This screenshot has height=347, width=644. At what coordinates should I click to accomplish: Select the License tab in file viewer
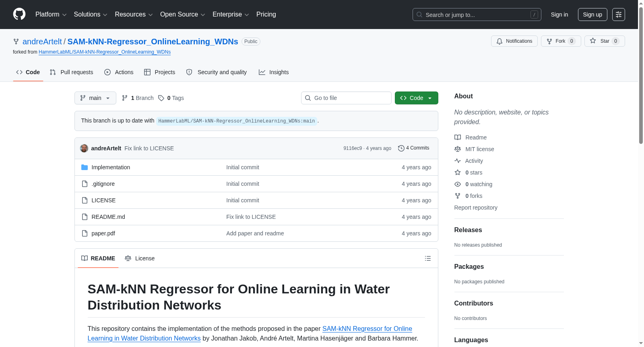click(140, 258)
